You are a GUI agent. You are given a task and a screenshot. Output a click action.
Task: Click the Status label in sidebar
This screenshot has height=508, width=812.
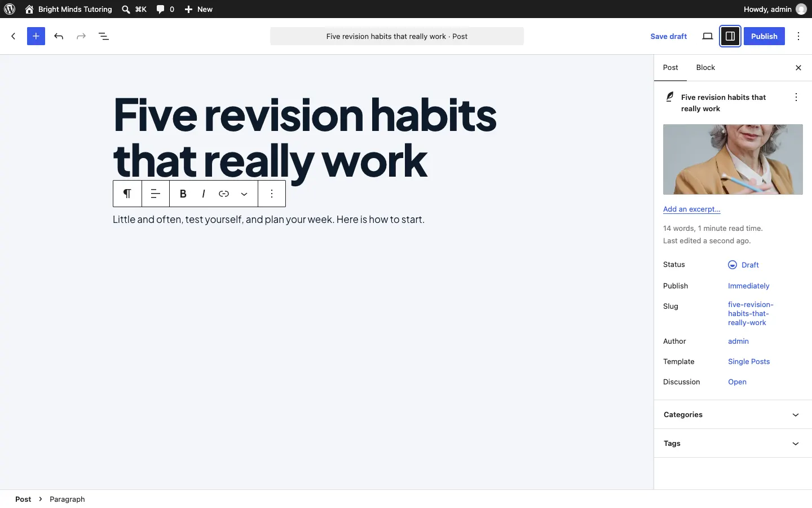[x=674, y=265]
